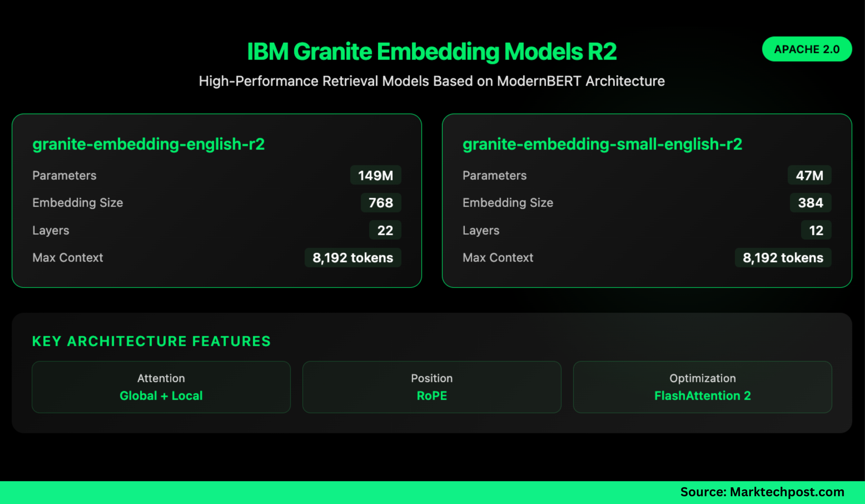Image resolution: width=865 pixels, height=504 pixels.
Task: Click the 768 embedding size value
Action: point(381,203)
